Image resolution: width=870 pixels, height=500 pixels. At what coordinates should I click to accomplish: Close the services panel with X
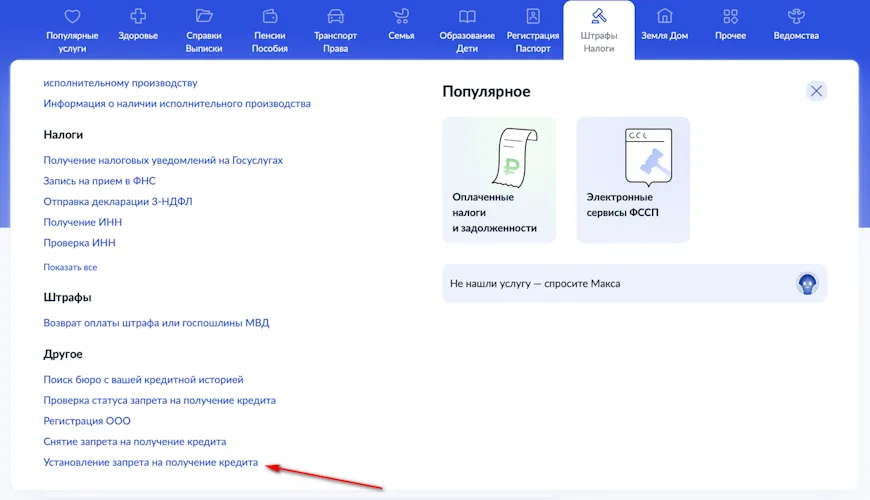click(816, 91)
